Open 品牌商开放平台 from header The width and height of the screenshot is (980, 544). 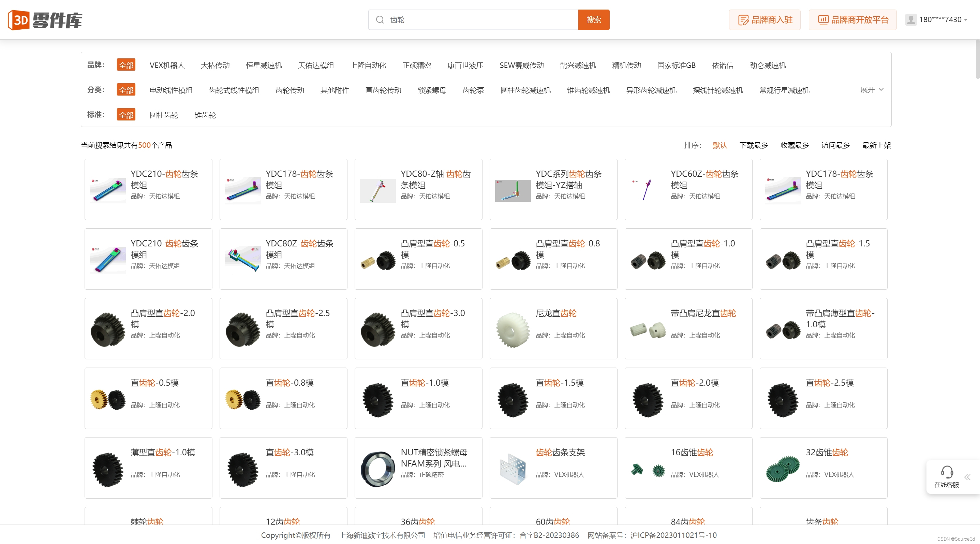coord(852,20)
